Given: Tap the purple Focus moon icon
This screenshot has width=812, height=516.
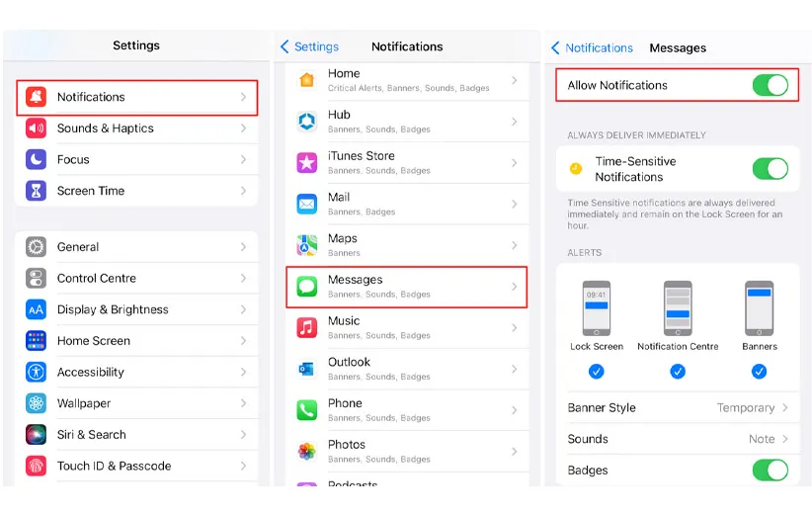Looking at the screenshot, I should point(37,159).
